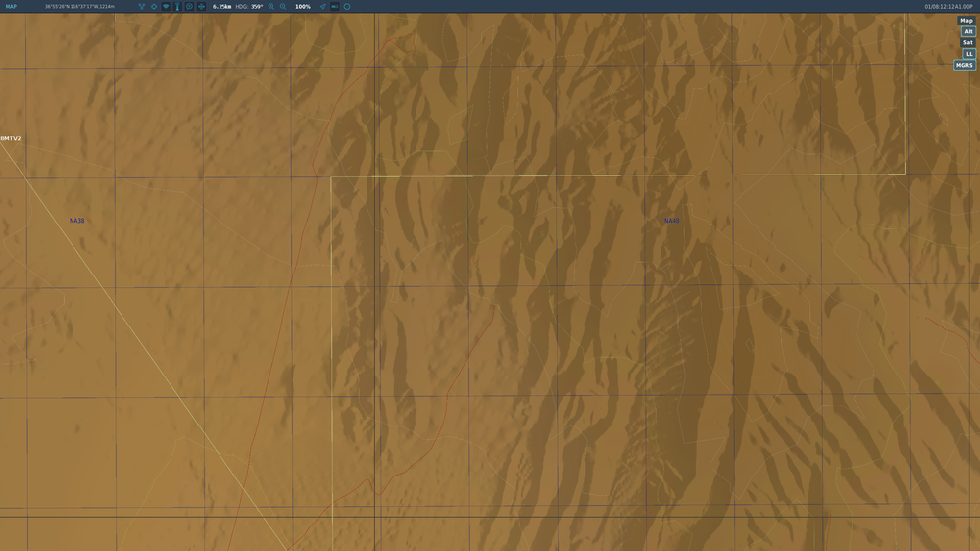980x551 pixels.
Task: Click the crosshair target icon in toolbar
Action: click(154, 6)
